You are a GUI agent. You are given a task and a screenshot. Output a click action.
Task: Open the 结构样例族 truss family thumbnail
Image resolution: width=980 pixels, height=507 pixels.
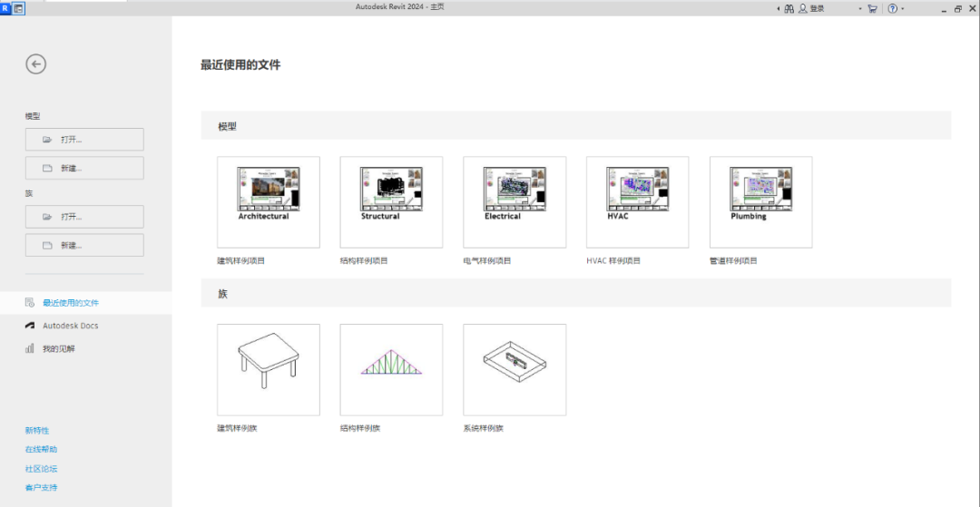pyautogui.click(x=391, y=369)
